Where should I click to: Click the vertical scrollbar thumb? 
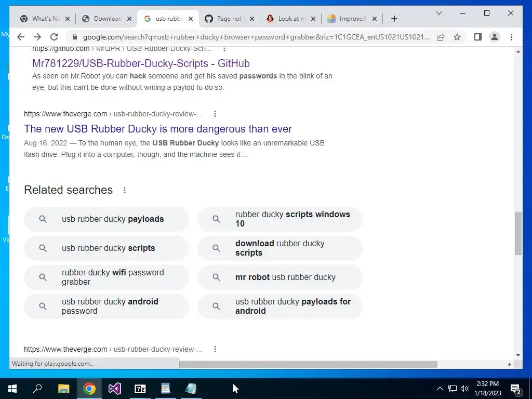(518, 233)
